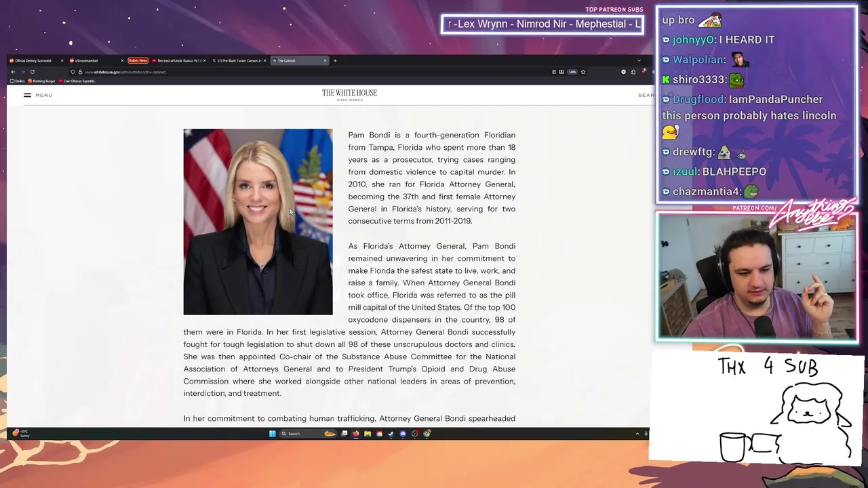
Task: Switch to Best of Uncle Ruckus tab
Action: pos(178,60)
